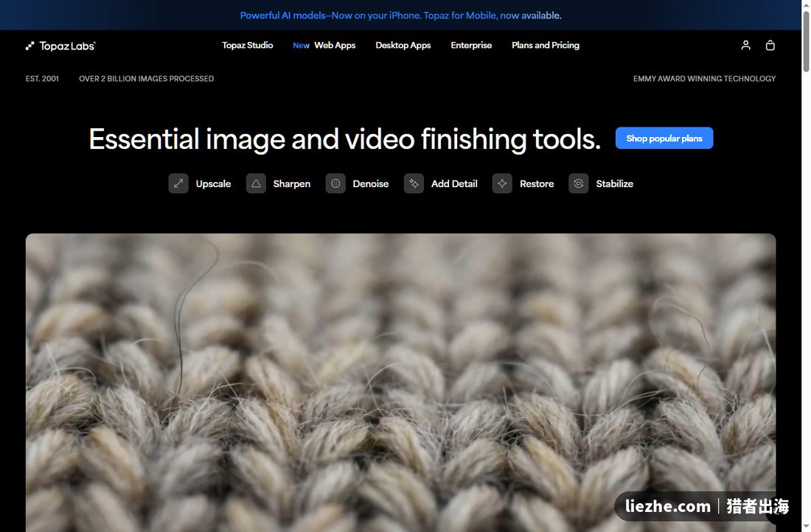Select the Add Detail text label
Viewport: 811px width, 532px height.
(454, 183)
